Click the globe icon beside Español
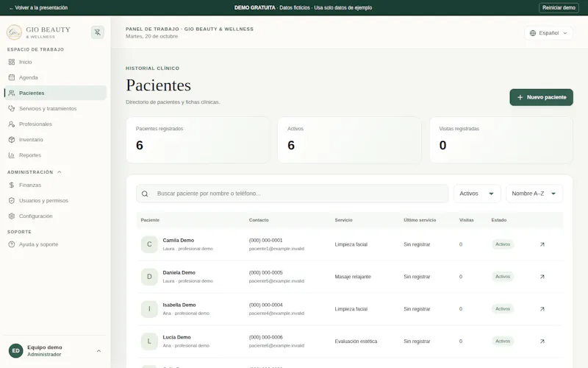This screenshot has height=368, width=588. point(532,33)
